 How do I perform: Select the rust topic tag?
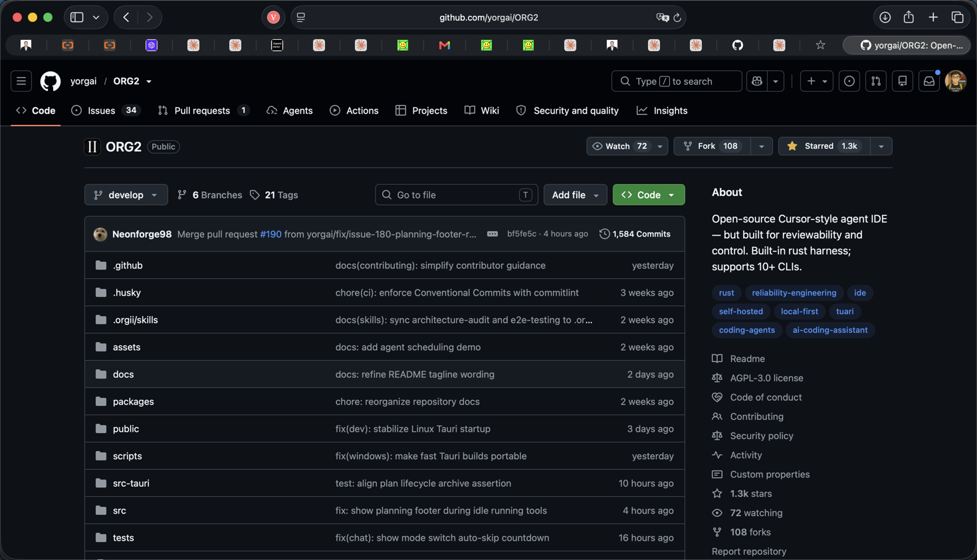tap(726, 293)
